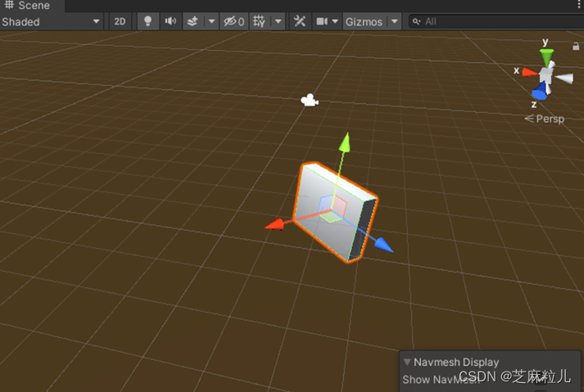Click the red X axis cone of orientation gizmo

(x=529, y=72)
